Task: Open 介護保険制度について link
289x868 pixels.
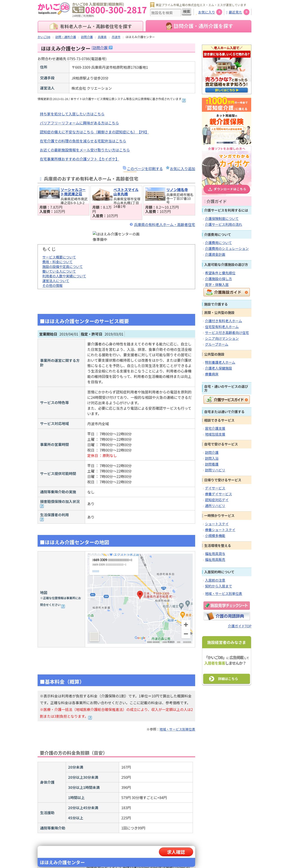Action: pos(222,219)
